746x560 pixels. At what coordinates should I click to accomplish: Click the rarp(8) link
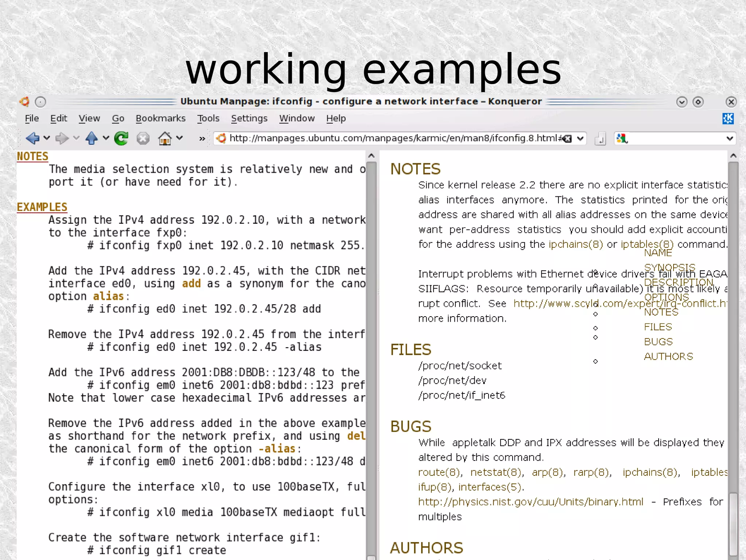(592, 472)
